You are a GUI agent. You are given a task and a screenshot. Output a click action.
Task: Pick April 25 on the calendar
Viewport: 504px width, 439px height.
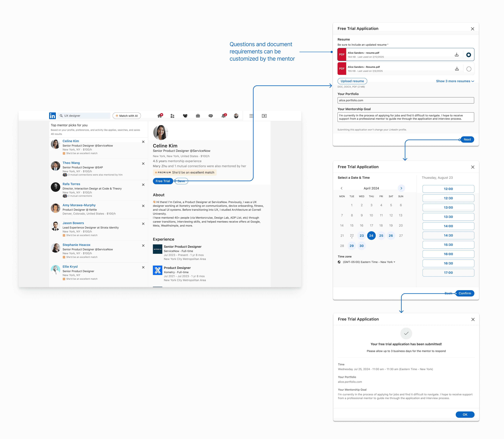tap(381, 236)
